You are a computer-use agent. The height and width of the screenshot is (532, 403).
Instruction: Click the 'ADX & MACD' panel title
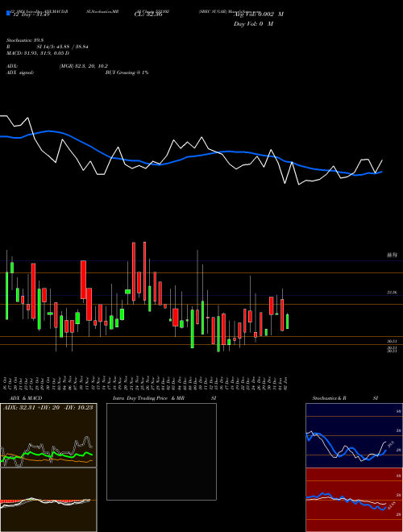[x=26, y=398]
